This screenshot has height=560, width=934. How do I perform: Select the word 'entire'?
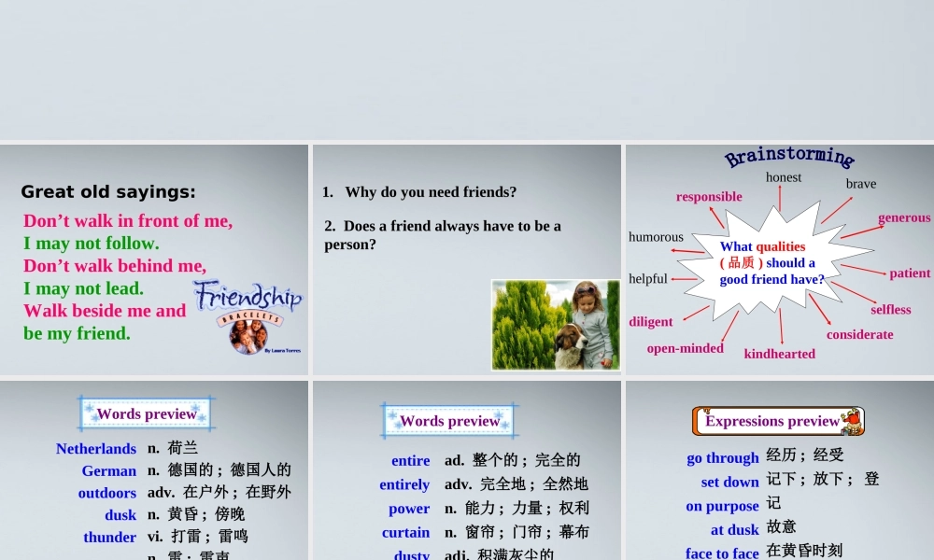pos(410,461)
